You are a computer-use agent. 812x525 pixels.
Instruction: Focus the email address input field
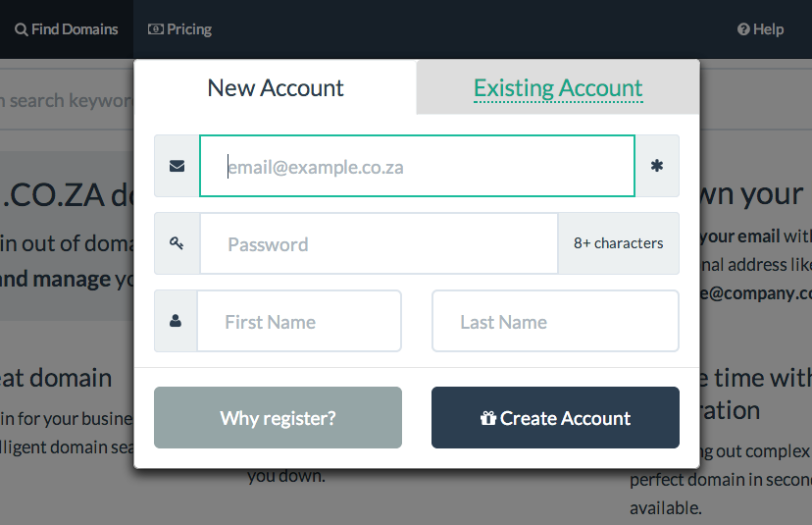point(417,167)
